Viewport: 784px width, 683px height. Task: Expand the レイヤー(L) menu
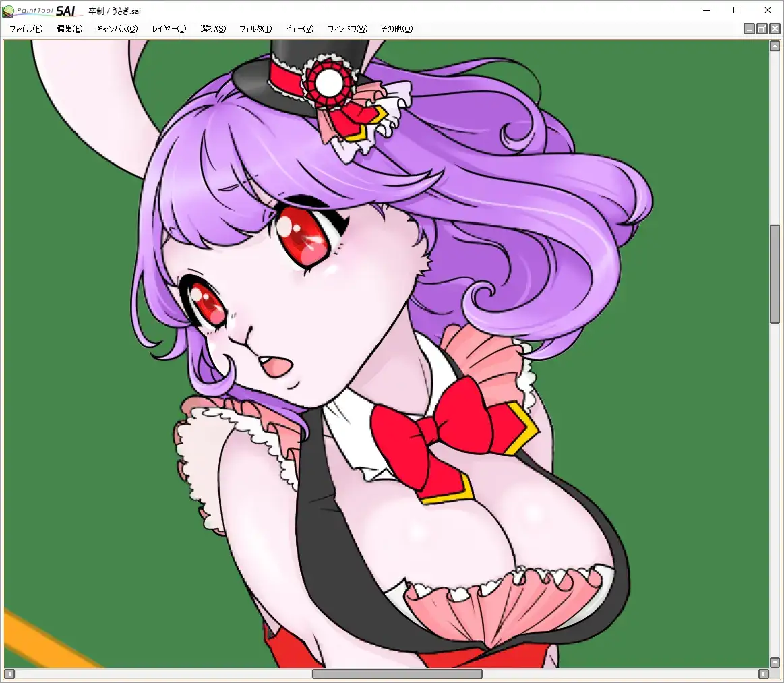(x=169, y=29)
